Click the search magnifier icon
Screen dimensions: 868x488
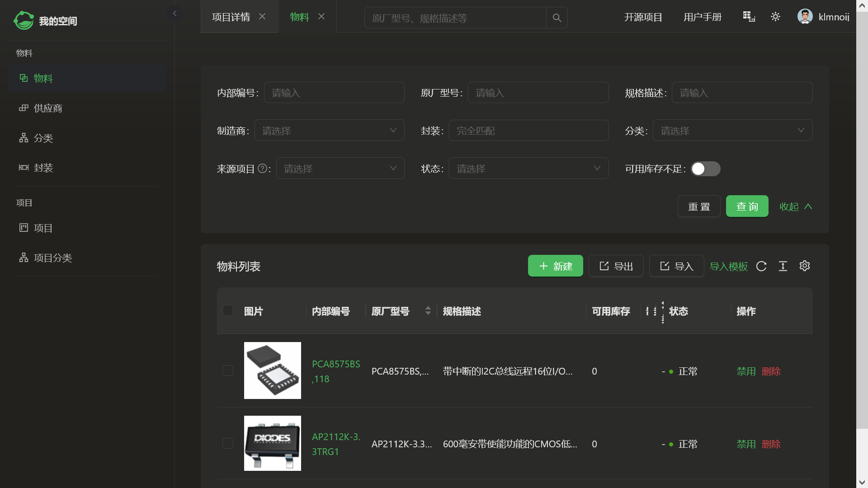(557, 18)
